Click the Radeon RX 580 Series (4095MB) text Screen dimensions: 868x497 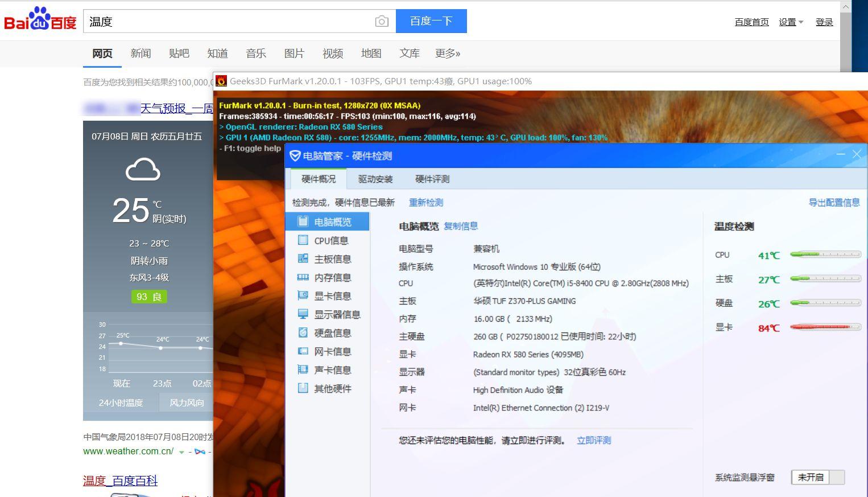pyautogui.click(x=528, y=354)
